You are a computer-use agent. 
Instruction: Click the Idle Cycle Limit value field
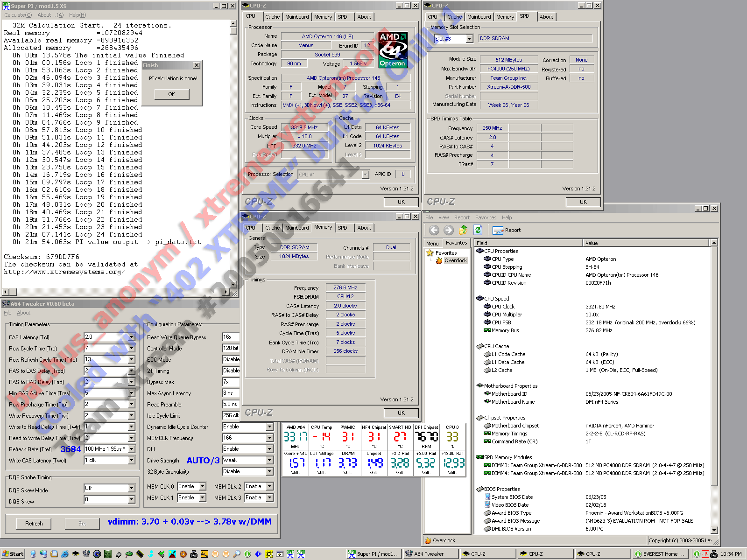coord(231,415)
